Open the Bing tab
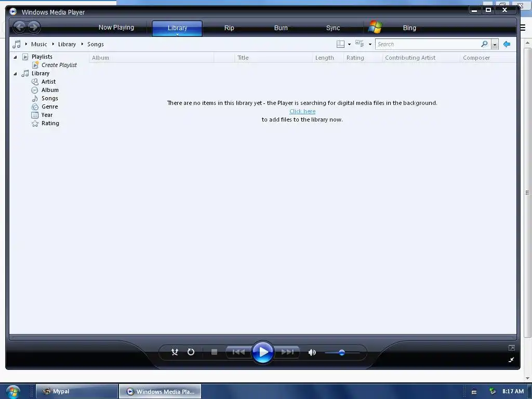532x399 pixels. tap(409, 28)
